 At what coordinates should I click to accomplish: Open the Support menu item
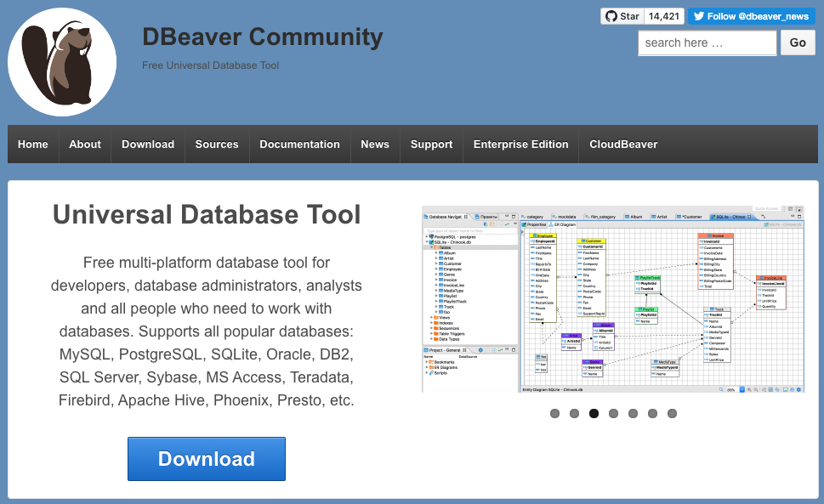tap(431, 144)
